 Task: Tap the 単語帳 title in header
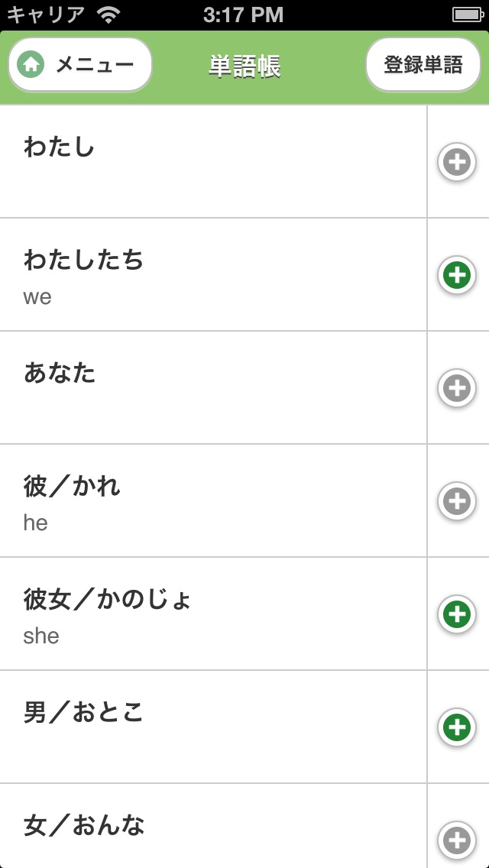pos(244,66)
